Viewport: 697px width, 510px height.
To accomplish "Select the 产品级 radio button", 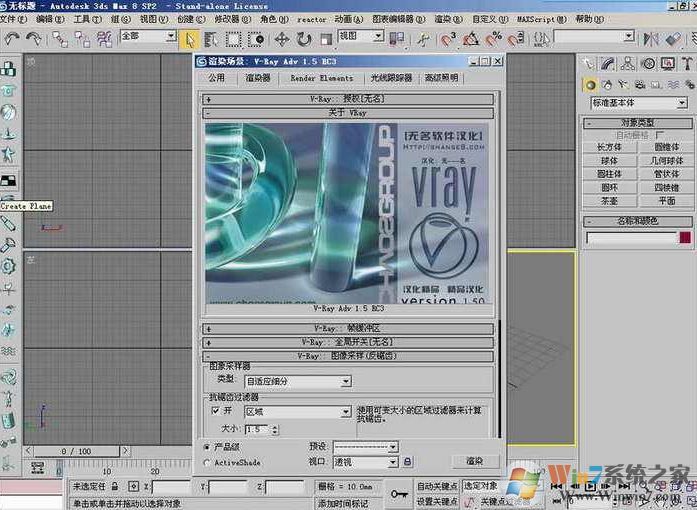I will 207,447.
